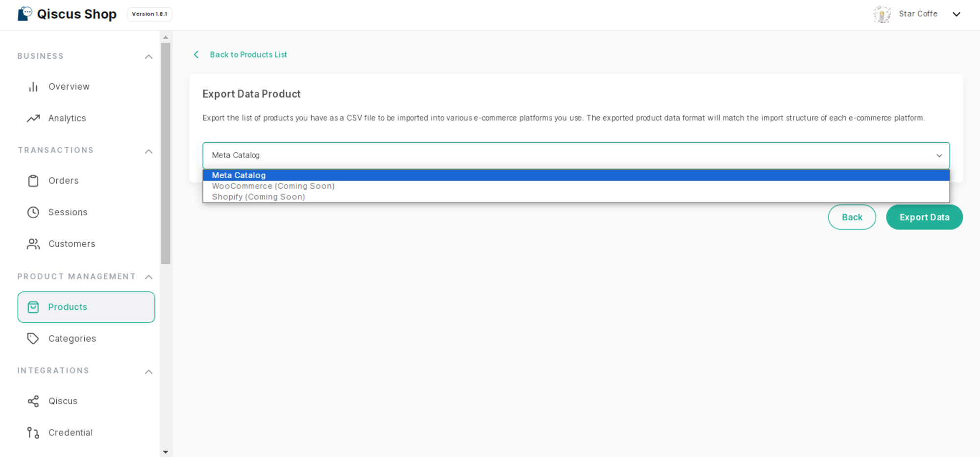Click the Orders clipboard icon
Viewport: 980px width, 457px height.
[33, 181]
